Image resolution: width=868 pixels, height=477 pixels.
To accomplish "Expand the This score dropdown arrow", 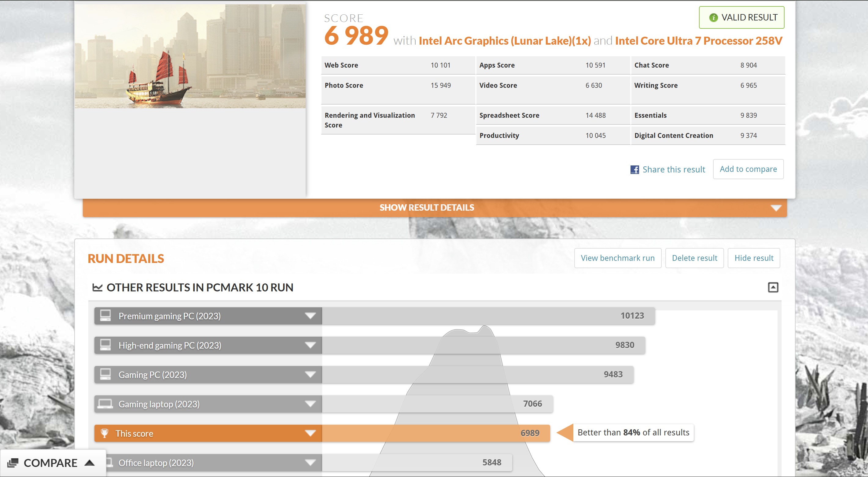I will click(x=310, y=433).
